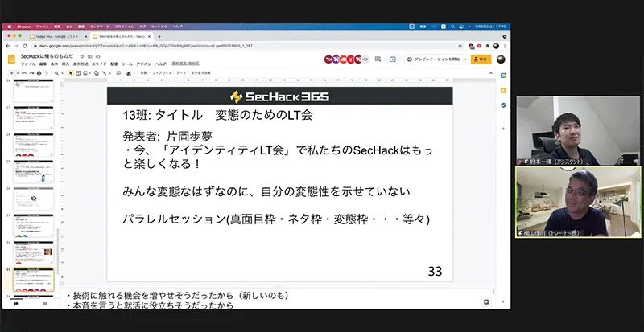Screen dimensions: 644x332
Task: Click the insert image tool
Action: point(85,73)
